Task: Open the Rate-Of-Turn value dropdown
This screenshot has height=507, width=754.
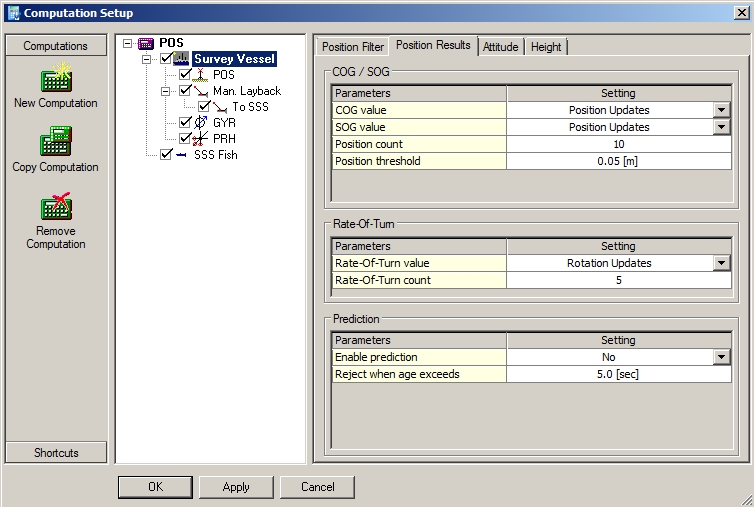Action: click(x=720, y=263)
